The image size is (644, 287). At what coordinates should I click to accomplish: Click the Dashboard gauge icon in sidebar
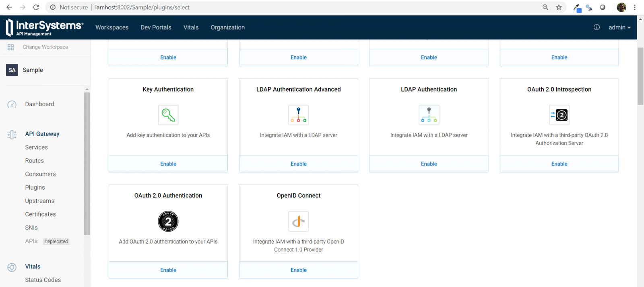(12, 105)
